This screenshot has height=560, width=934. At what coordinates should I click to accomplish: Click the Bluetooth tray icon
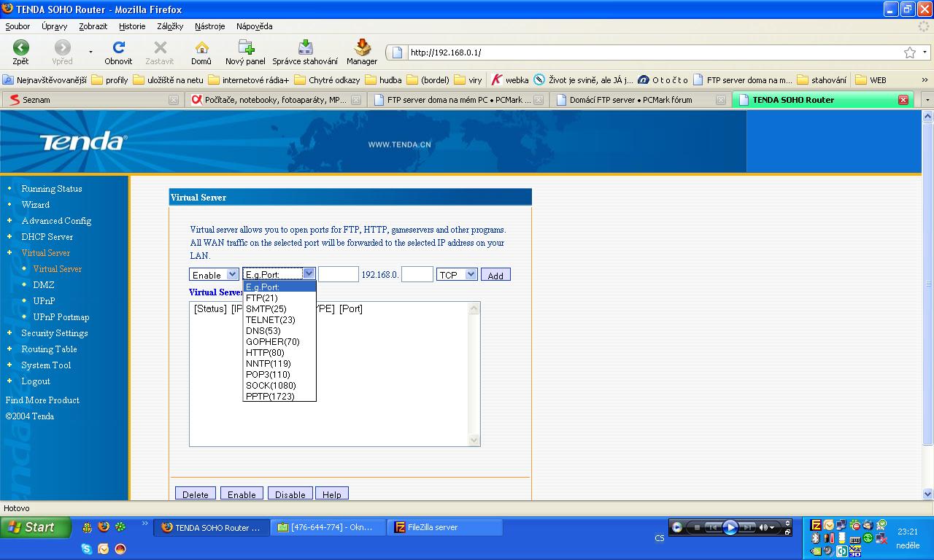(x=816, y=538)
